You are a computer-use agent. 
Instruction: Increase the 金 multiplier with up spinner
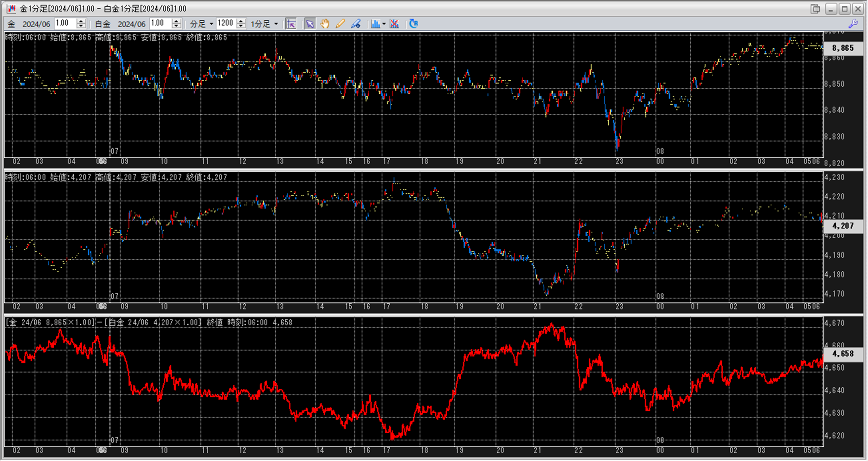point(81,21)
